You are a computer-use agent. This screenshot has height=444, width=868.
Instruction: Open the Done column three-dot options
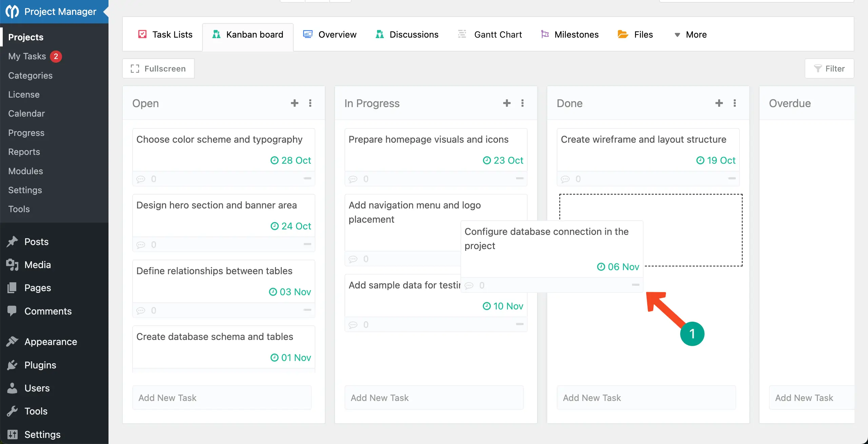(734, 103)
